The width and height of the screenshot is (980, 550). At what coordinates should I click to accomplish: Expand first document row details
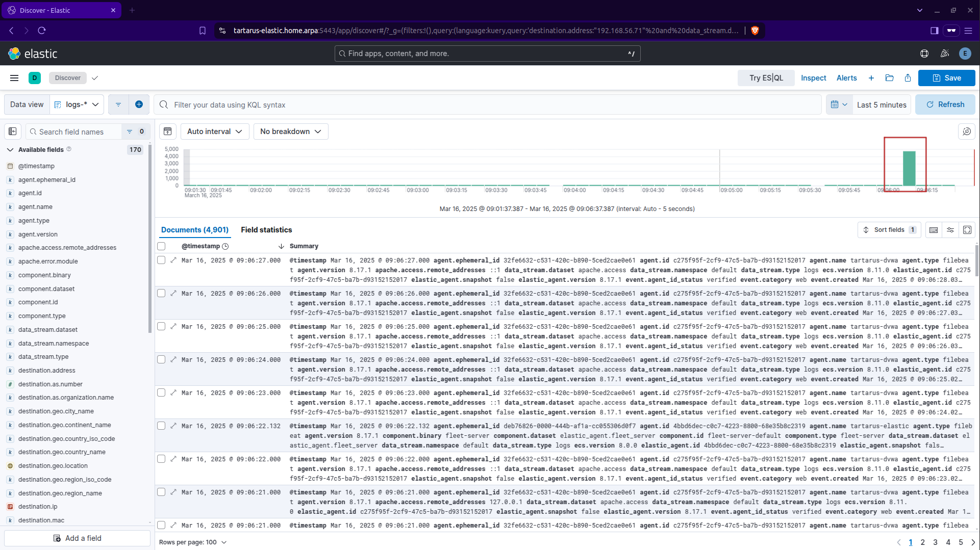(x=173, y=260)
